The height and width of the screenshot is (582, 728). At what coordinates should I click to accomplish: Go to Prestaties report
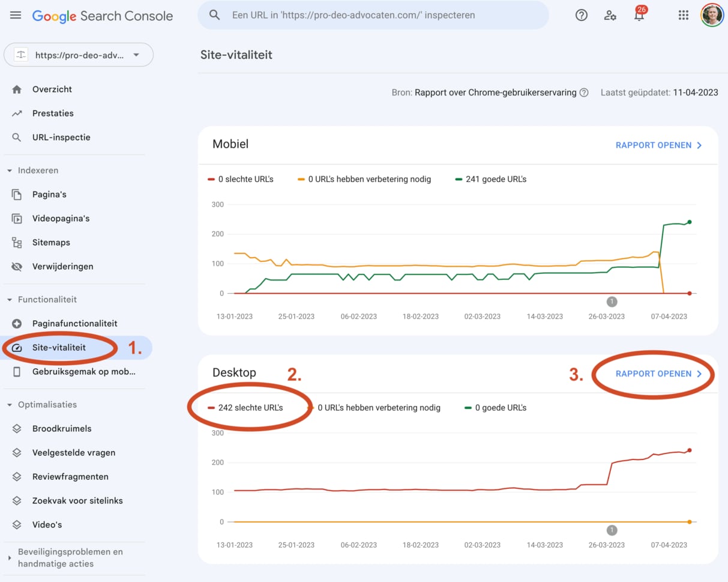pos(53,114)
